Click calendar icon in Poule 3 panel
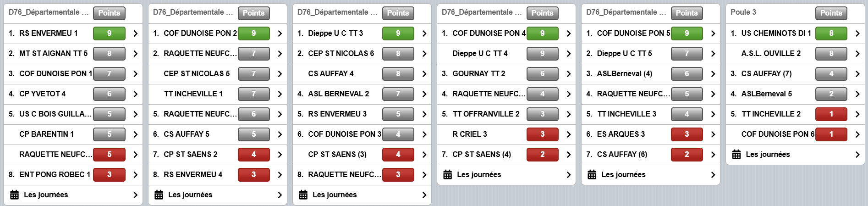The image size is (868, 206). pos(736,155)
